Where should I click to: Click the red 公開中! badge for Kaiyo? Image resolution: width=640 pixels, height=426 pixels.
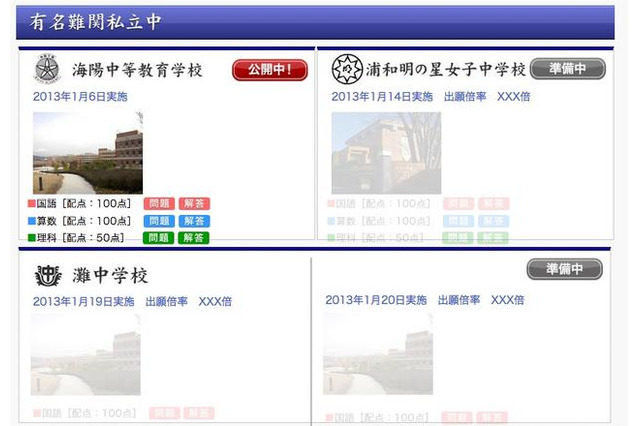(270, 70)
